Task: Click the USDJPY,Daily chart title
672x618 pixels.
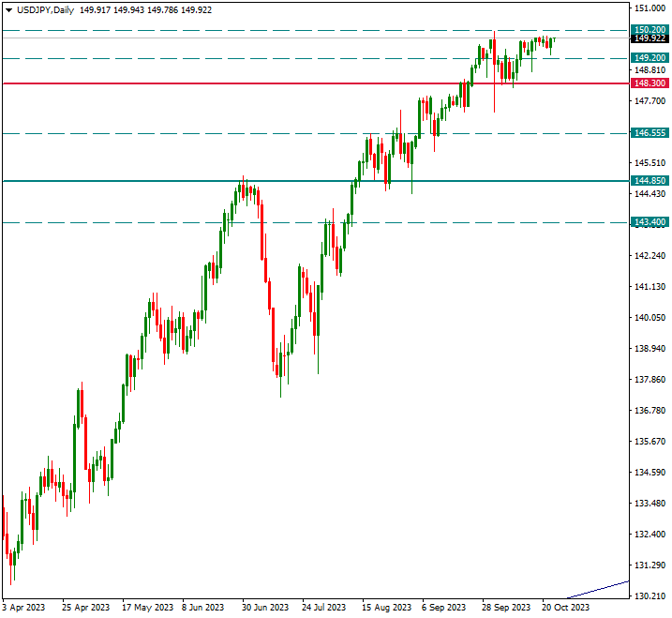Action: point(45,10)
